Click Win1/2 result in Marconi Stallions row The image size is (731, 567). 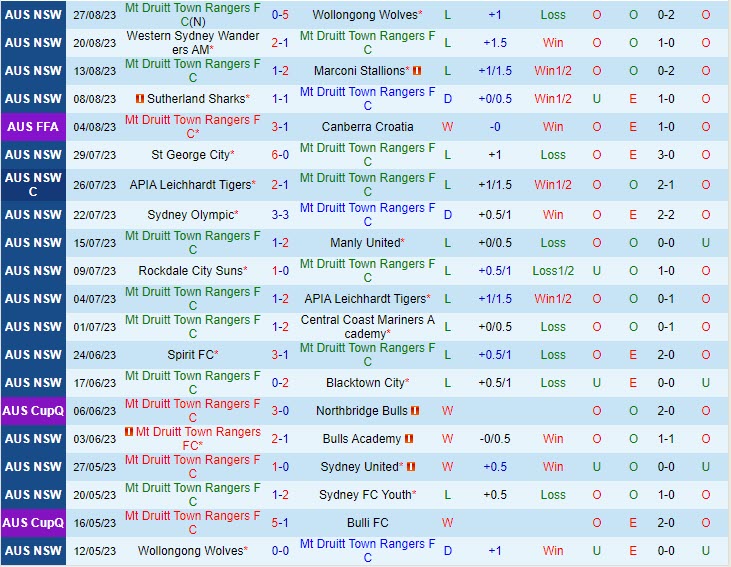tap(553, 71)
